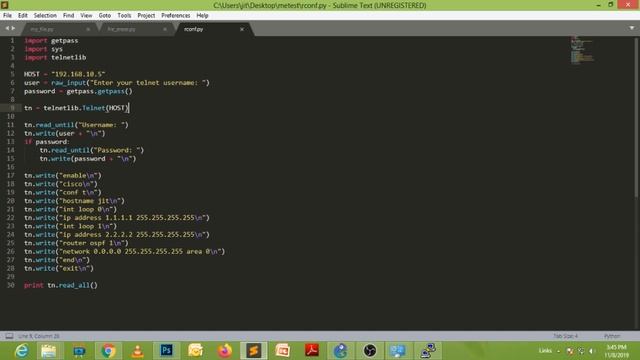This screenshot has height=360, width=640.
Task: Go to next tab with right arrow
Action: (13, 28)
